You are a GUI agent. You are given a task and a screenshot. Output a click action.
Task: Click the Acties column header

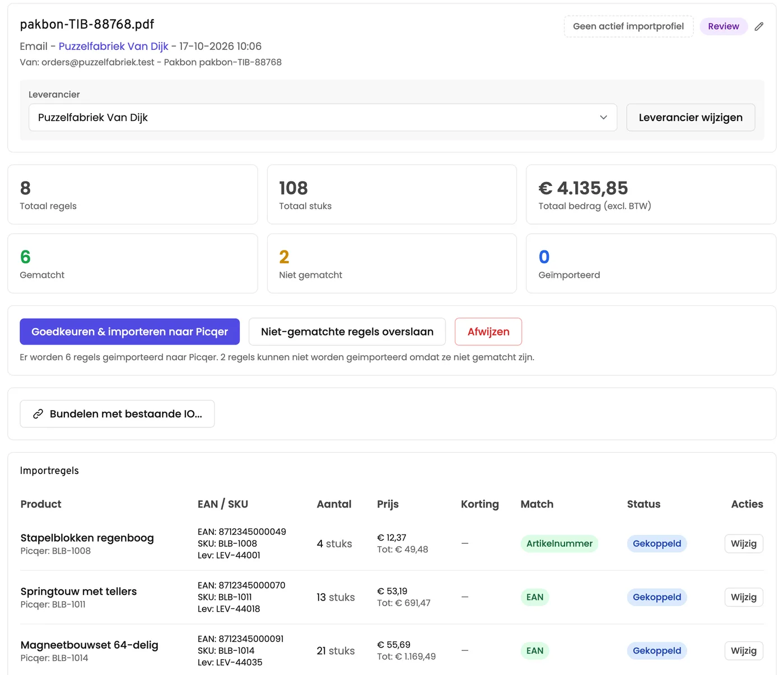tap(747, 504)
